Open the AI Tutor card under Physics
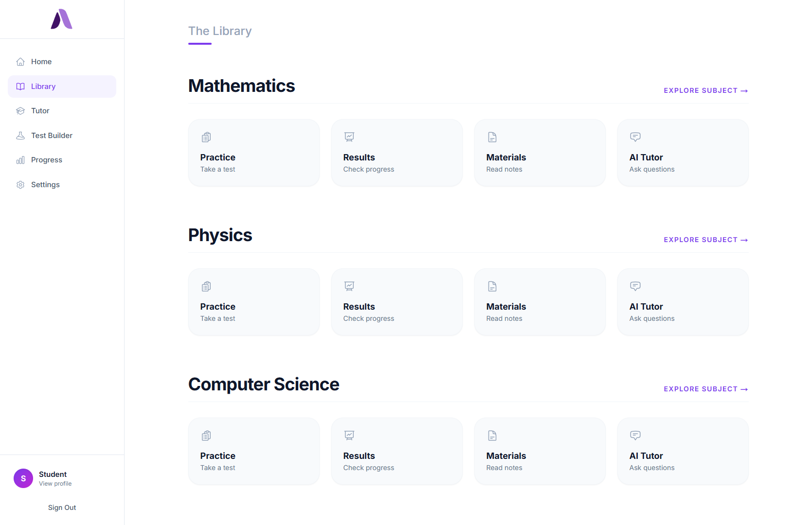Viewport: 812px width, 525px height. (683, 302)
